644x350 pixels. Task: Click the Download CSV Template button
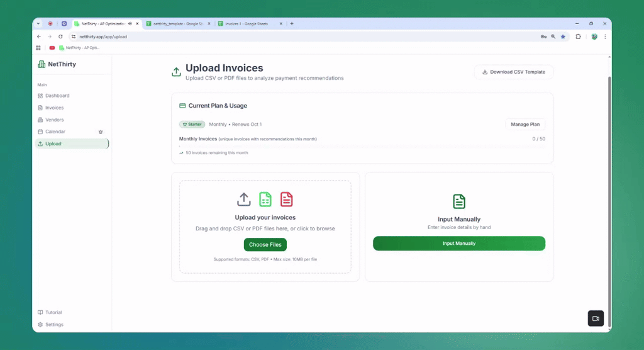click(514, 72)
